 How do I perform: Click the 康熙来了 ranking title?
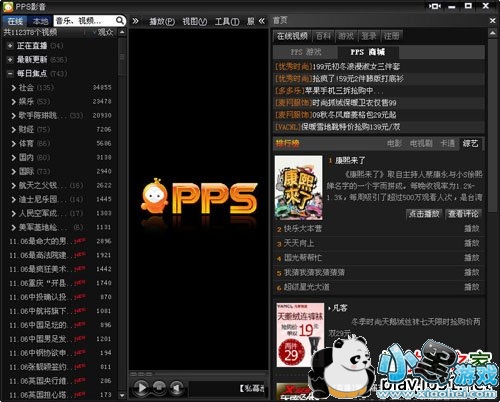[x=350, y=161]
